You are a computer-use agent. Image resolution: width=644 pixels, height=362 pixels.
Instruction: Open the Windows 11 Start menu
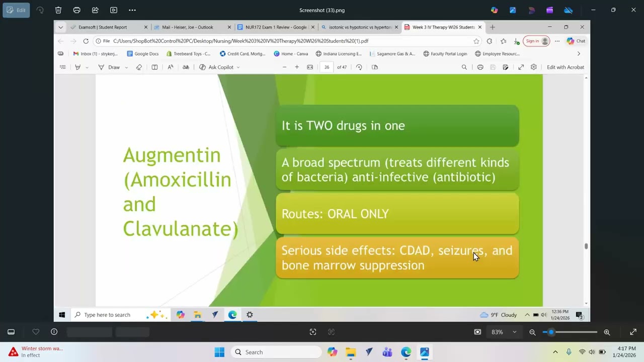pyautogui.click(x=219, y=352)
